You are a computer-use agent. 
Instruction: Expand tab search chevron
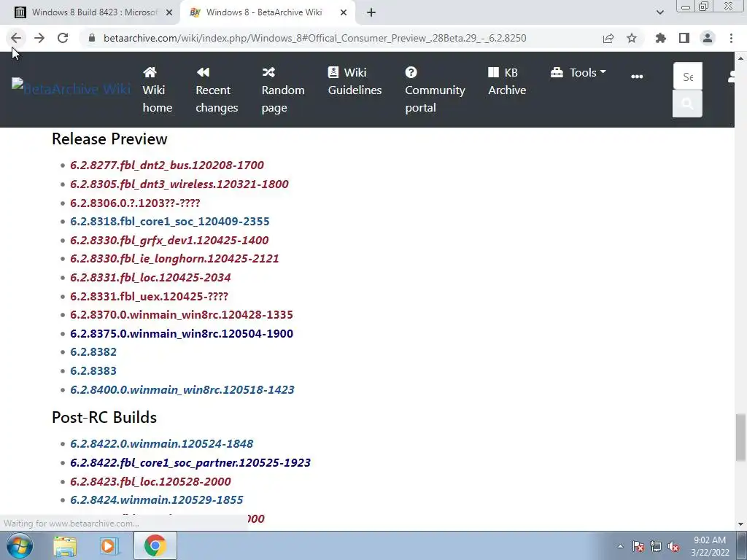659,13
